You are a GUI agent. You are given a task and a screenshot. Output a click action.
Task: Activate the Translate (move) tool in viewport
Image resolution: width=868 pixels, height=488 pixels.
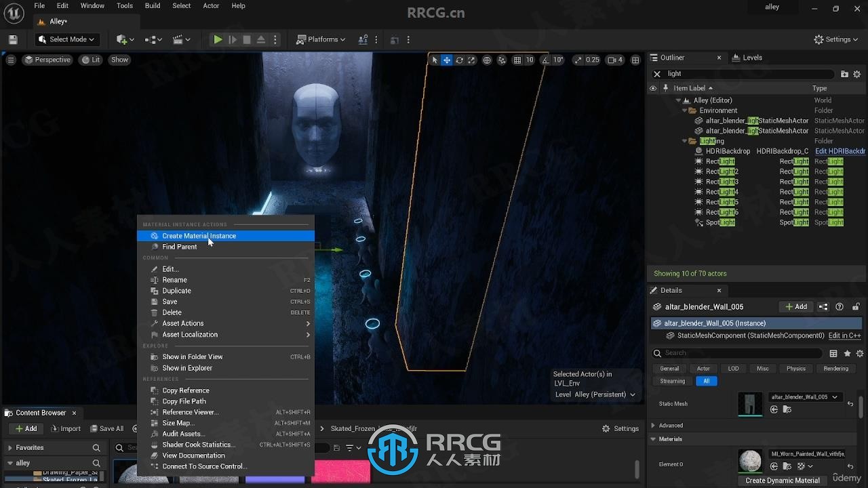[x=447, y=60]
